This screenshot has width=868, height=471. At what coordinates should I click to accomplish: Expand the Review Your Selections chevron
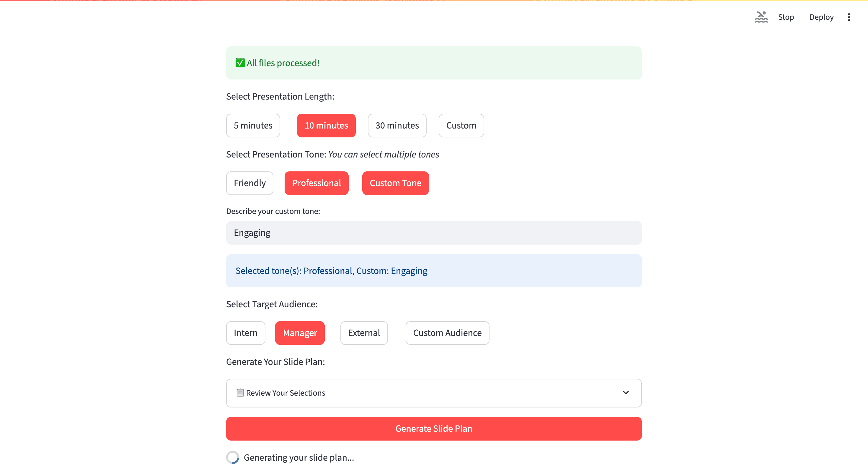tap(625, 392)
